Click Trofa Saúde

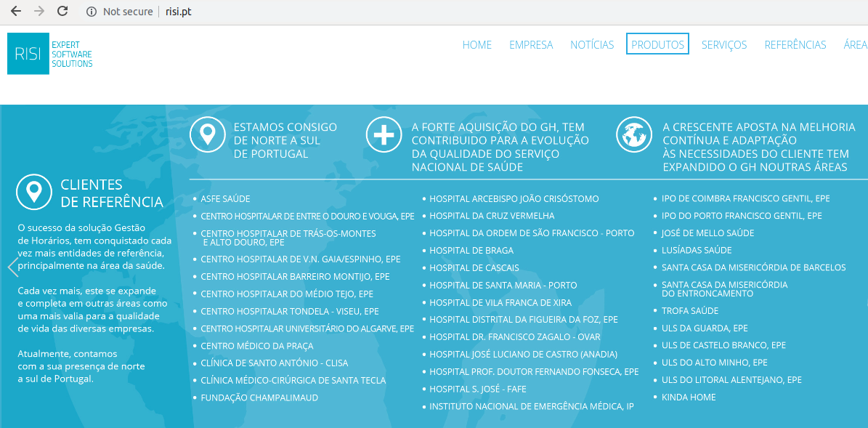pyautogui.click(x=690, y=311)
